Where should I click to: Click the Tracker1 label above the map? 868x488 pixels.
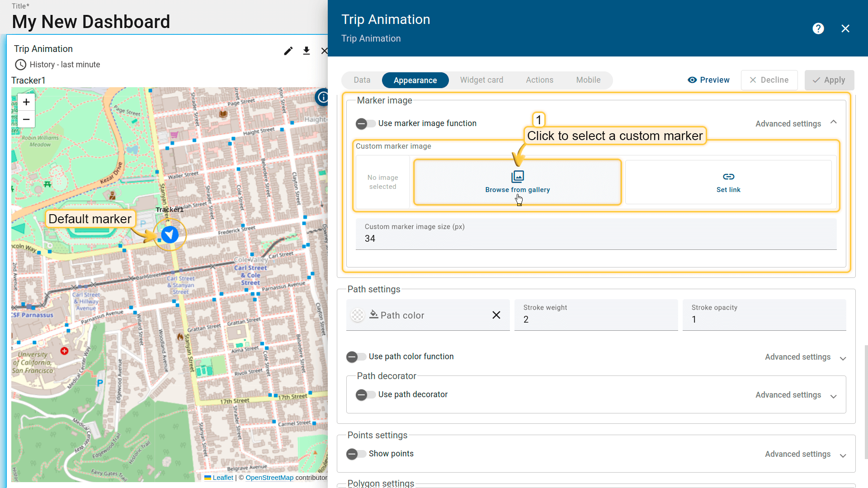click(x=28, y=80)
